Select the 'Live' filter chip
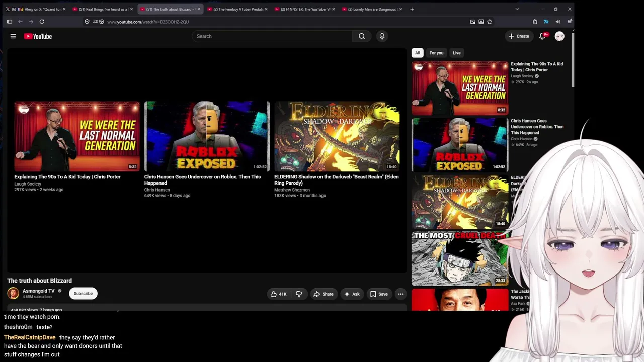 coord(456,53)
